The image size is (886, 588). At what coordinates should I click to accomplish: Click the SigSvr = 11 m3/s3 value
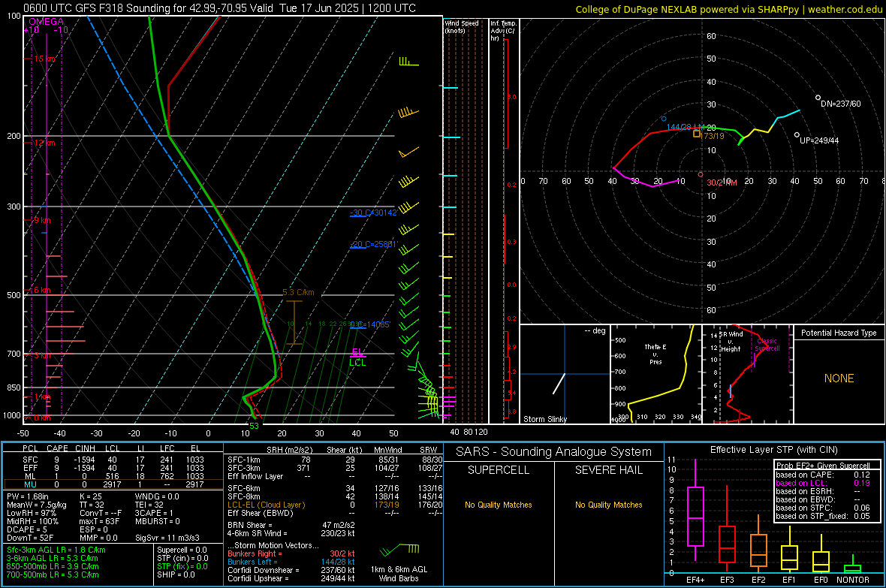tap(167, 538)
